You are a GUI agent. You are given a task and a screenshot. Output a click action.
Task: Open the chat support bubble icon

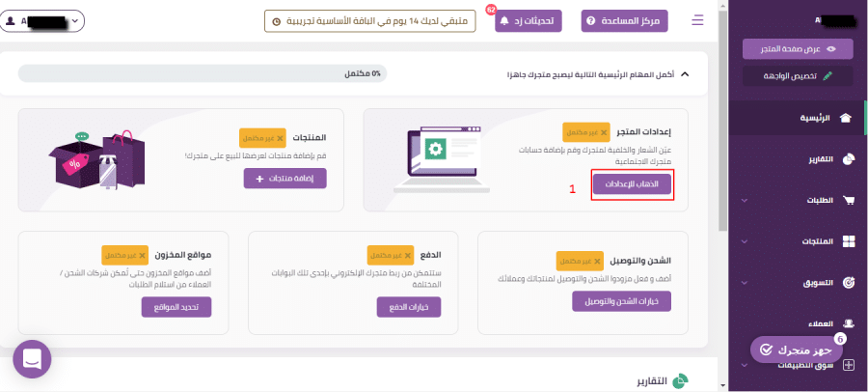[32, 359]
